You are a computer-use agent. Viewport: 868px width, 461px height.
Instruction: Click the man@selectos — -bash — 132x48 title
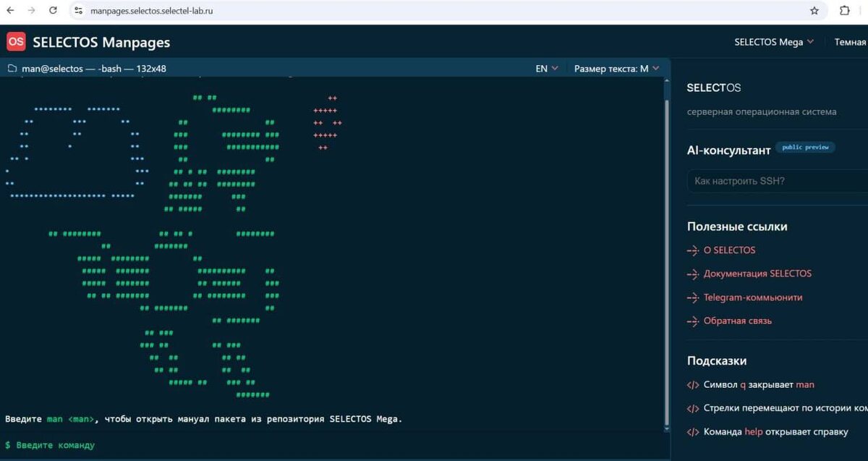94,69
